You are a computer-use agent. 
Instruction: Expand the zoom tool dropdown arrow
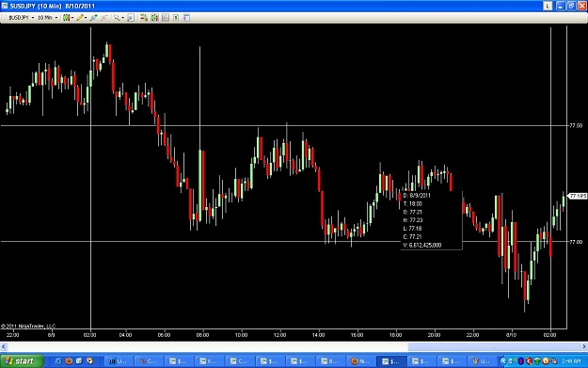tap(123, 18)
